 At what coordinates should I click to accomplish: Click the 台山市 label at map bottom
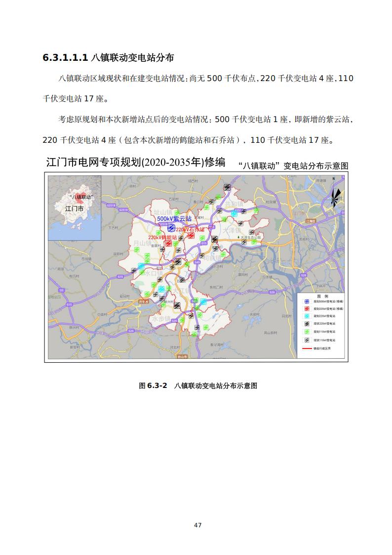pos(182,357)
